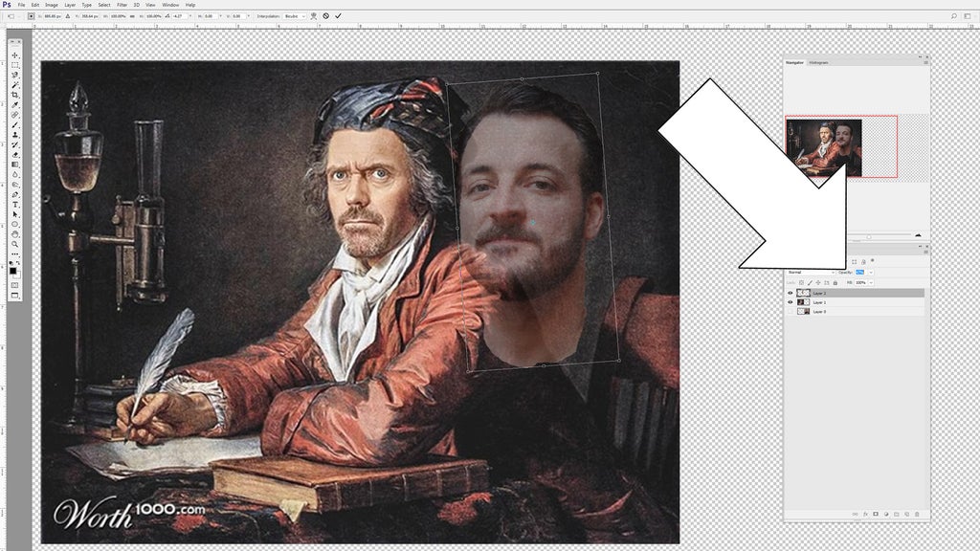Hide Layer 2 using its eye icon
The width and height of the screenshot is (980, 551).
click(790, 293)
